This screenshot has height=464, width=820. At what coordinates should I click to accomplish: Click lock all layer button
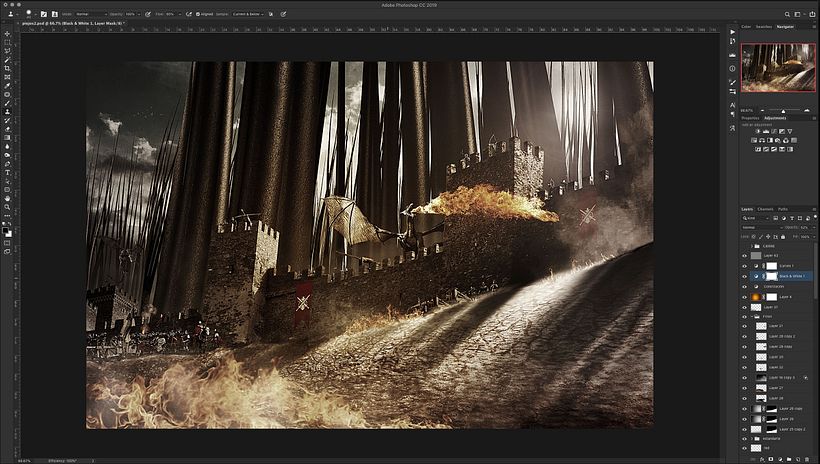pos(783,237)
